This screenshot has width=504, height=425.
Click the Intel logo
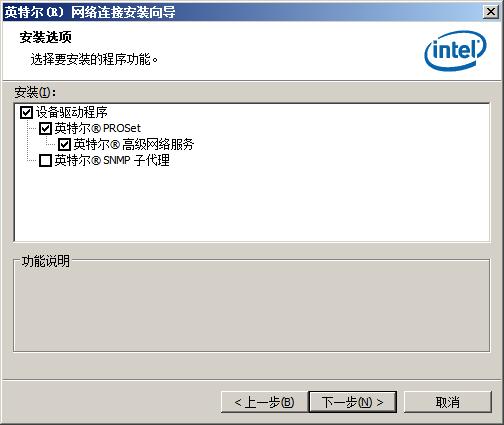455,50
